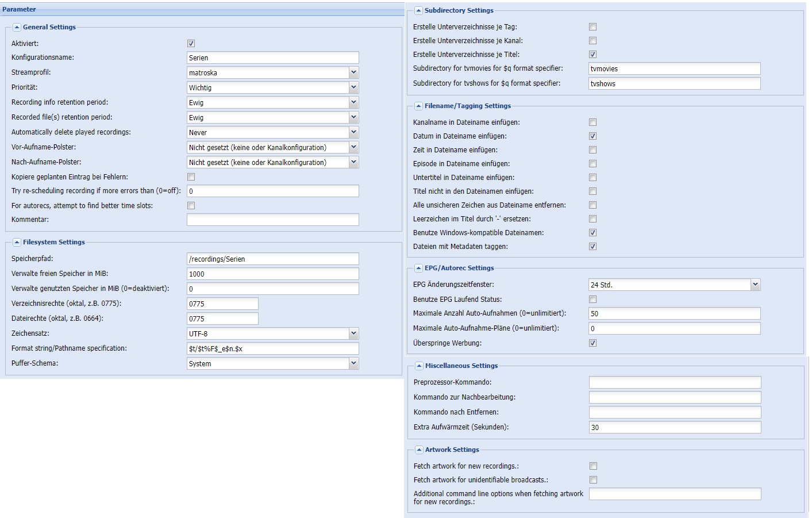Click the tvmovies subdirectory field
The height and width of the screenshot is (518, 812).
[x=675, y=68]
